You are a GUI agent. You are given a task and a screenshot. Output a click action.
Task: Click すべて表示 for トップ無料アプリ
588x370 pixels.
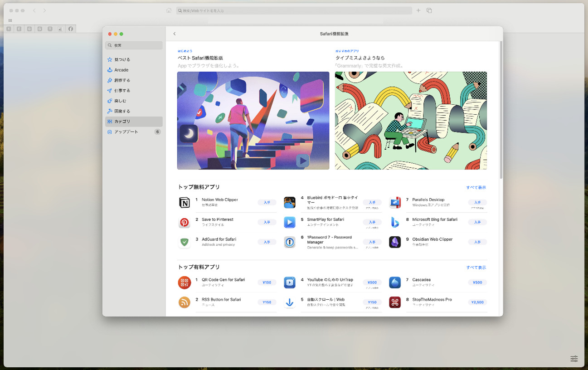click(x=476, y=187)
